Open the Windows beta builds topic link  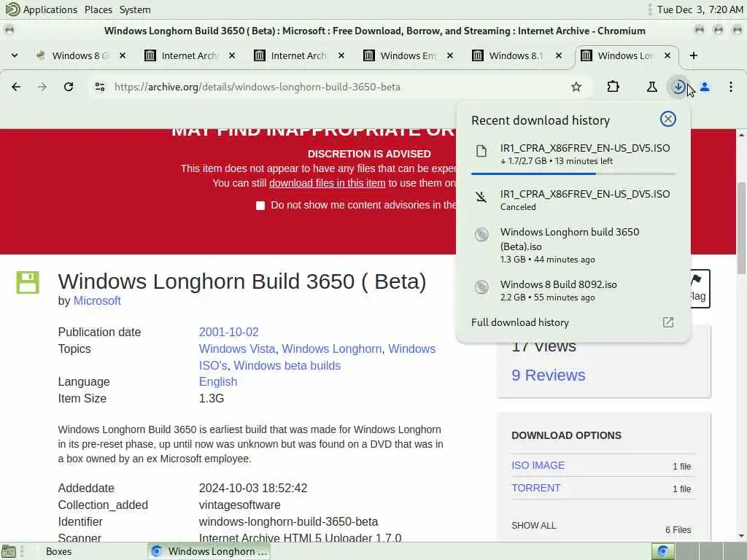pos(287,365)
